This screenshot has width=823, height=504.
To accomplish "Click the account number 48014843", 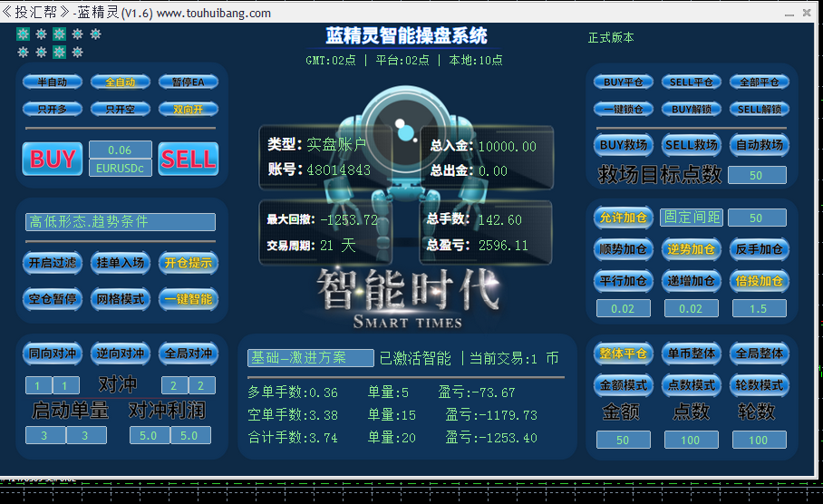I will [x=339, y=170].
